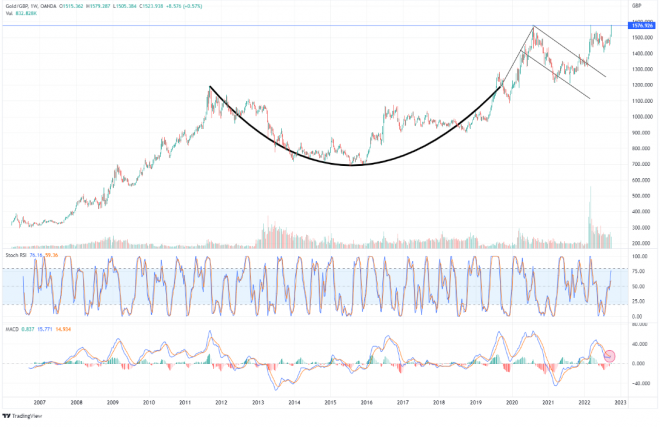Click 0.000 on the MACD scale
The width and height of the screenshot is (660, 427).
(x=636, y=363)
